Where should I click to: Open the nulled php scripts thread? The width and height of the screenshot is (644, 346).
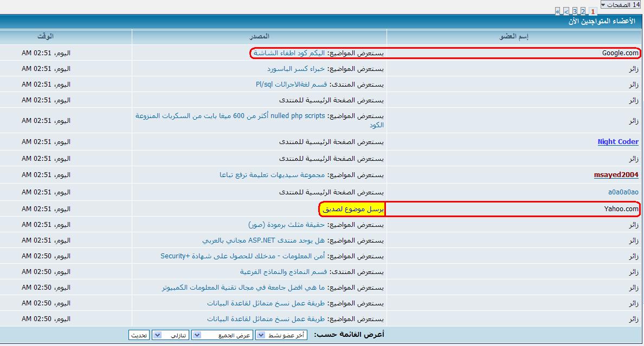tap(260, 120)
